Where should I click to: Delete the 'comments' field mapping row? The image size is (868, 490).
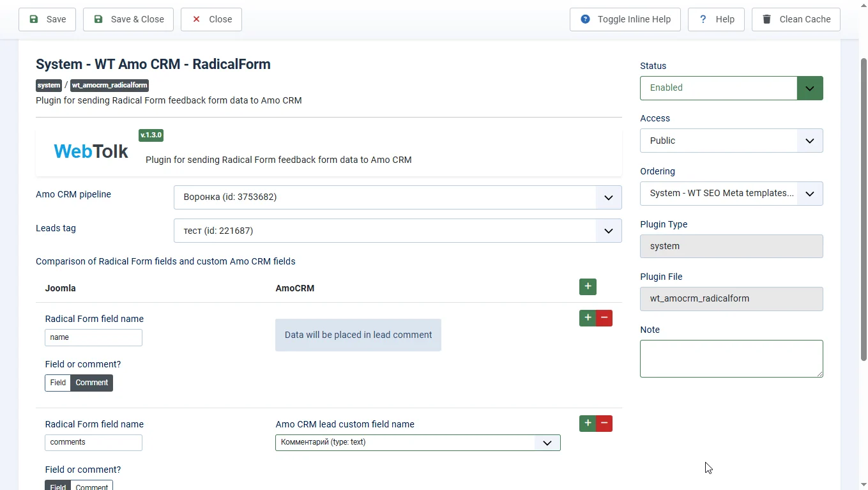tap(604, 423)
